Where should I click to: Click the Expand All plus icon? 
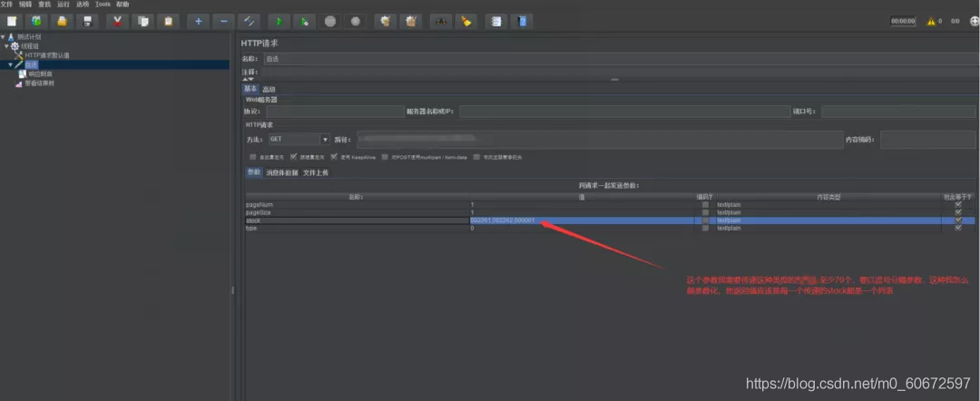(198, 21)
